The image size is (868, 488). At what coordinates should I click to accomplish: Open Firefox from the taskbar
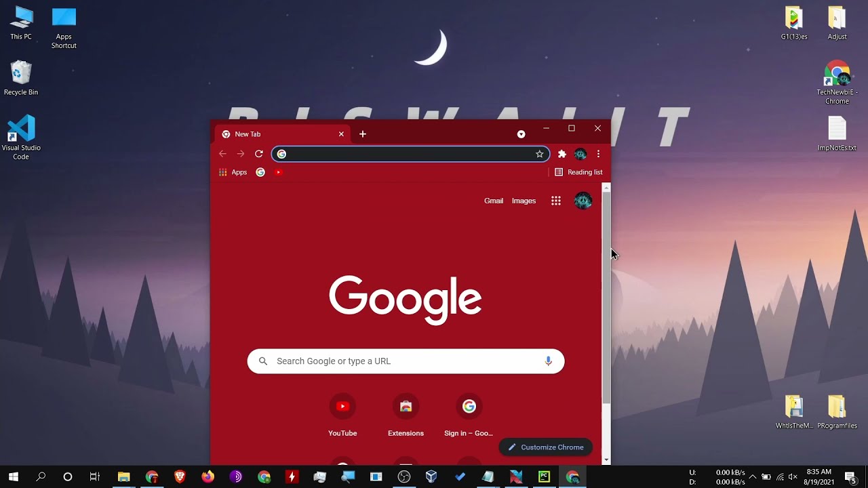[x=208, y=476]
